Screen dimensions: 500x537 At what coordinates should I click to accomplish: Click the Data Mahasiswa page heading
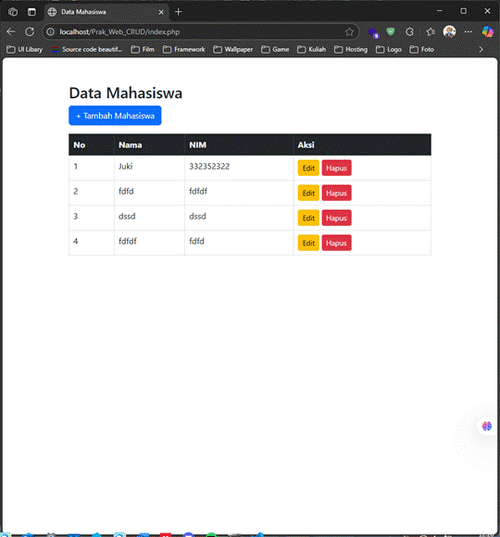126,93
